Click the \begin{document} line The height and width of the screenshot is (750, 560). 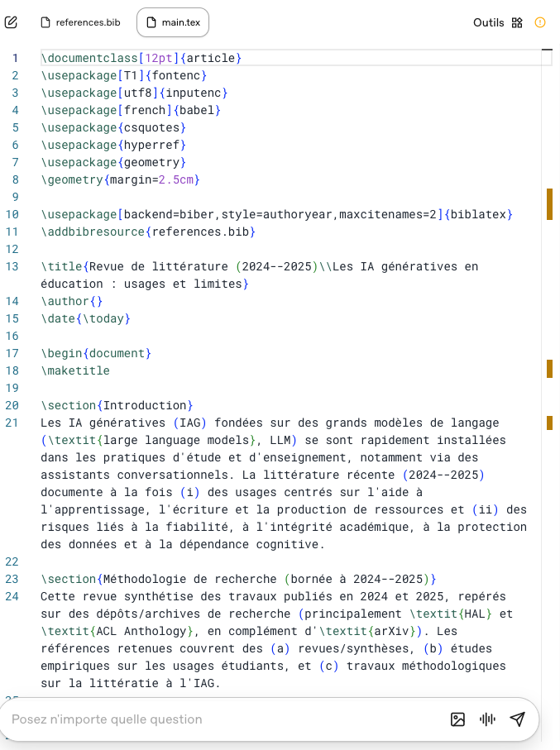(x=96, y=353)
